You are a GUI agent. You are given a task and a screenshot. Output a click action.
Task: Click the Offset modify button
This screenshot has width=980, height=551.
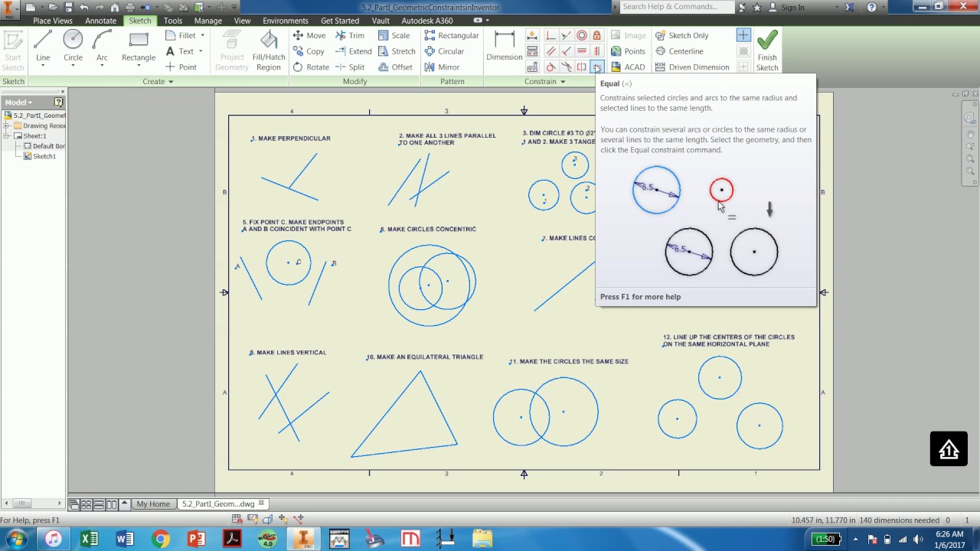[395, 67]
